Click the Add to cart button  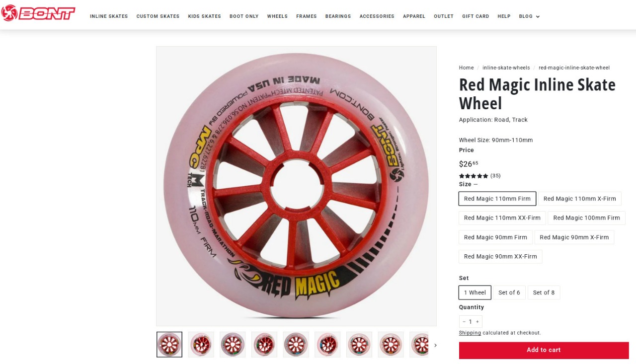pyautogui.click(x=544, y=350)
